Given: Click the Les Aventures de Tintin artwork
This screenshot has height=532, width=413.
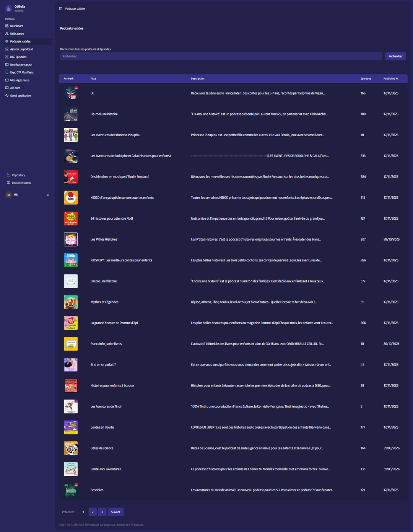Looking at the screenshot, I should coord(71,406).
